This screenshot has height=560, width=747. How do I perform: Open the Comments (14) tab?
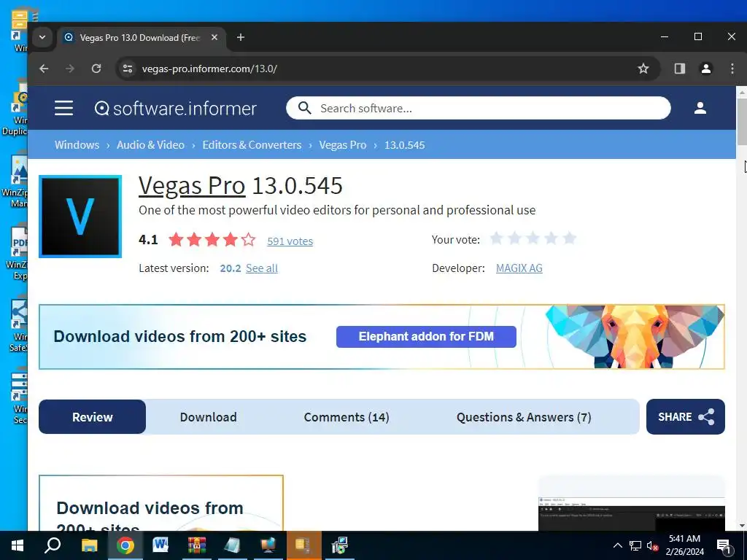click(347, 416)
